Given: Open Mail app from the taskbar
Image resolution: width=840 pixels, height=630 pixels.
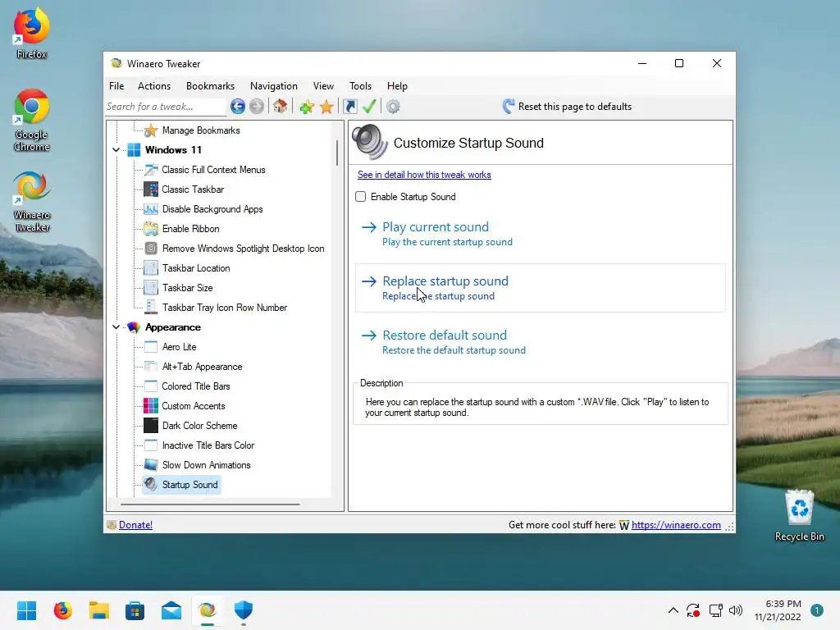Looking at the screenshot, I should click(171, 610).
